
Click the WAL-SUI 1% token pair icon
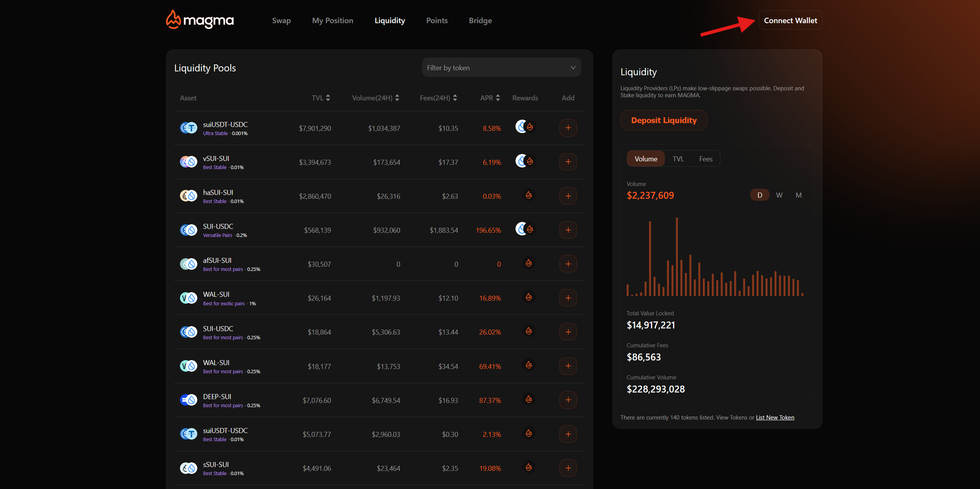188,298
